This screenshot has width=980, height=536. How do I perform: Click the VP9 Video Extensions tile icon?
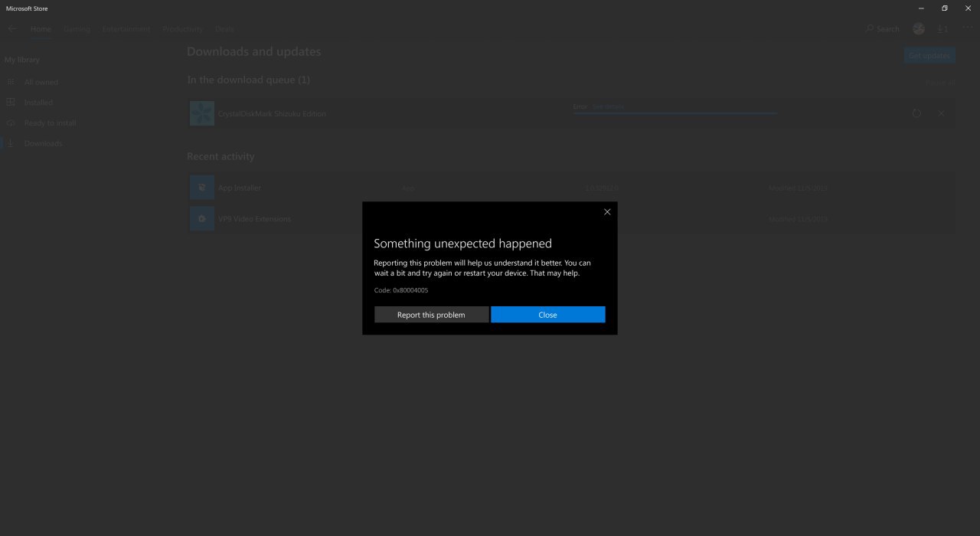pos(202,219)
